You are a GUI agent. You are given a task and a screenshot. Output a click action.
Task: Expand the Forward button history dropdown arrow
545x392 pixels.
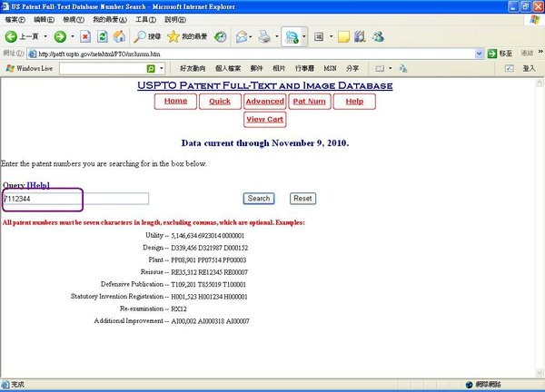[x=73, y=36]
